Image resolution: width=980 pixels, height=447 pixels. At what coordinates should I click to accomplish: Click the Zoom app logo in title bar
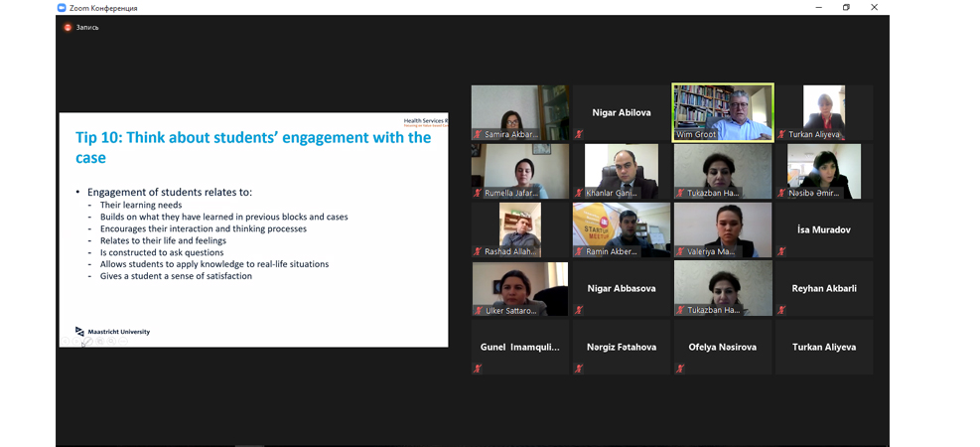click(x=62, y=8)
